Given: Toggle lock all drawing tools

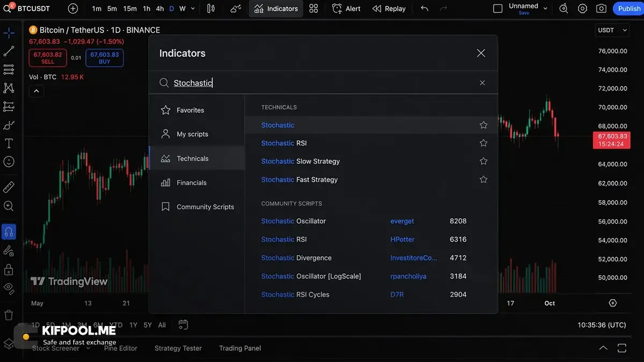Looking at the screenshot, I should click(9, 269).
